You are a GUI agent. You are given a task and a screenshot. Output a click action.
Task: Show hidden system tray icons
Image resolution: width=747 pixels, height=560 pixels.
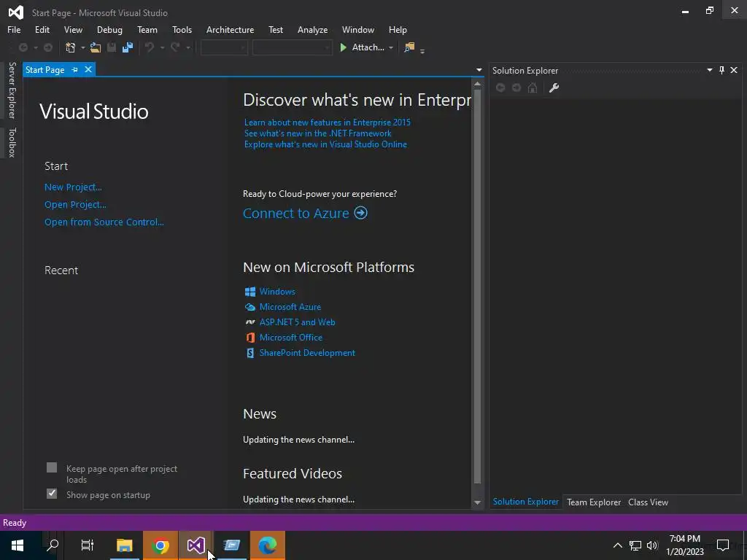[x=617, y=545]
